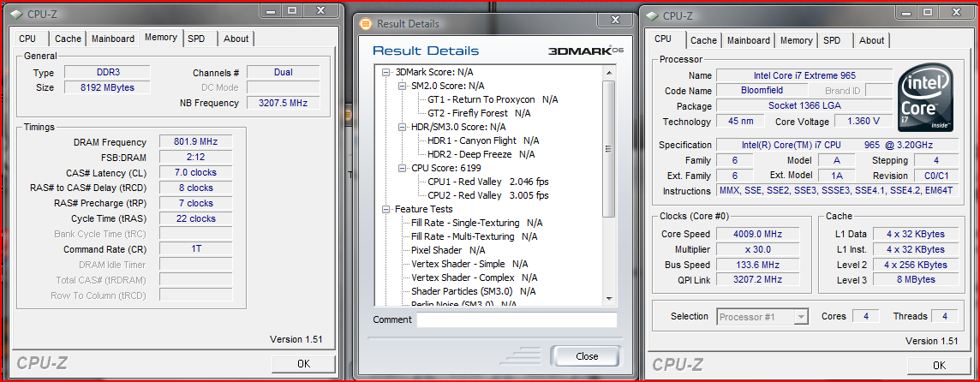Click the Core Voltage value 1.360 V

(863, 122)
